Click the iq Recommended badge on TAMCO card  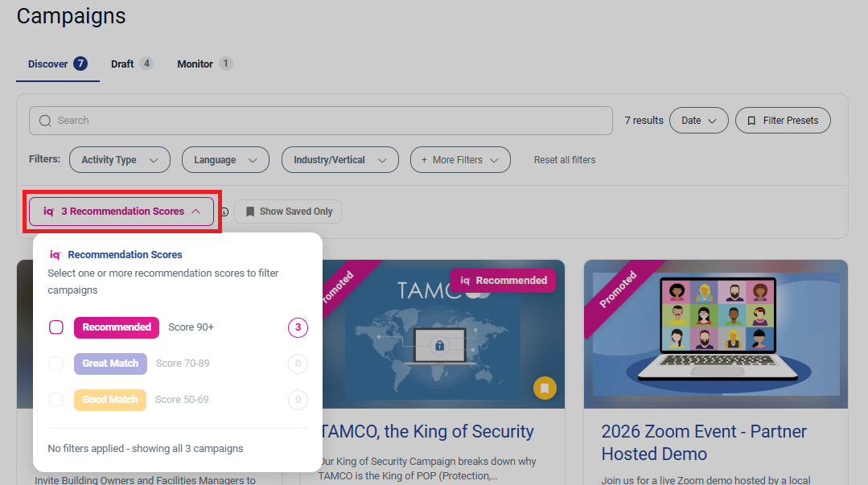[503, 281]
